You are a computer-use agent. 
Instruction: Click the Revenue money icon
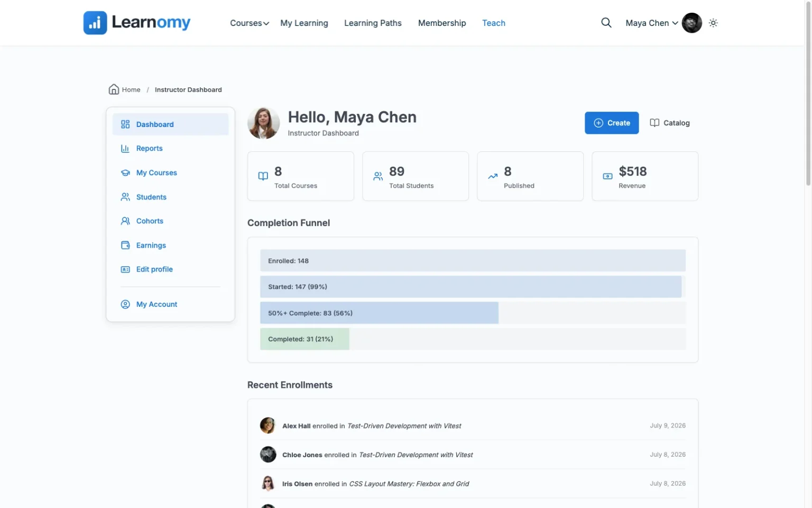tap(608, 176)
